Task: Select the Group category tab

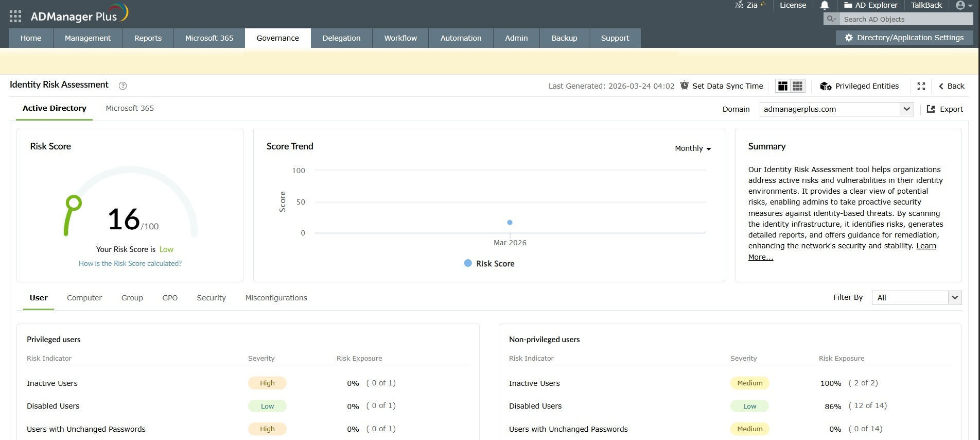Action: click(132, 298)
